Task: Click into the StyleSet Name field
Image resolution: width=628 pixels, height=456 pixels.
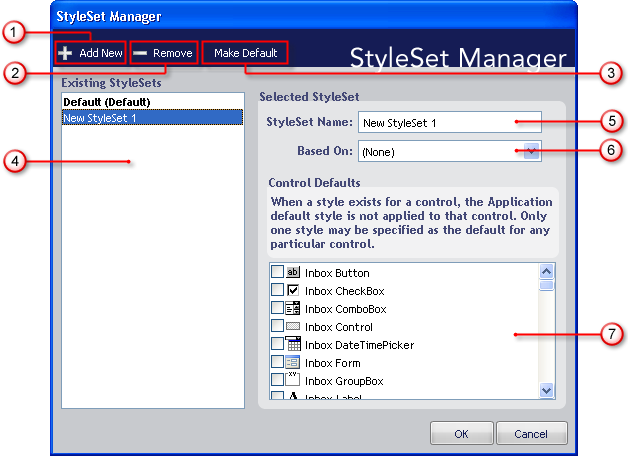Action: pyautogui.click(x=449, y=122)
